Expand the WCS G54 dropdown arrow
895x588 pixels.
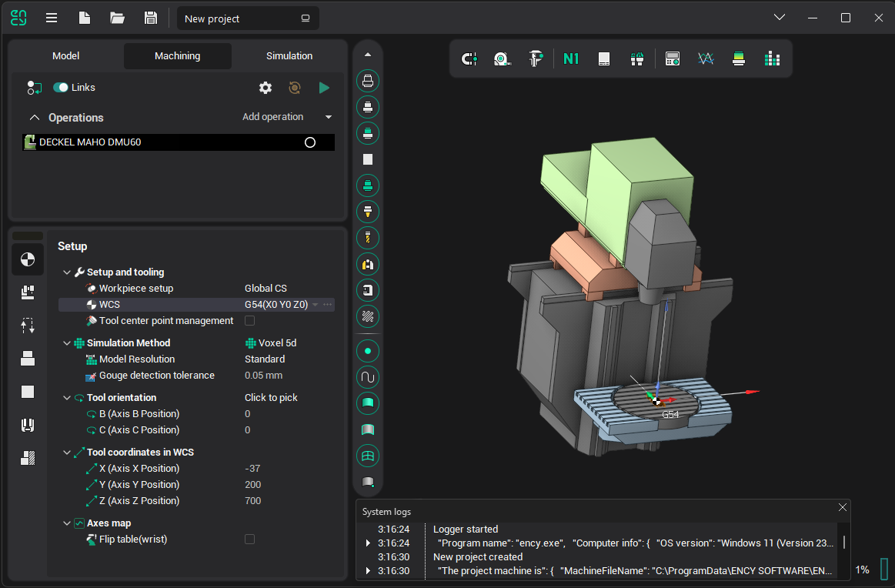coord(315,305)
